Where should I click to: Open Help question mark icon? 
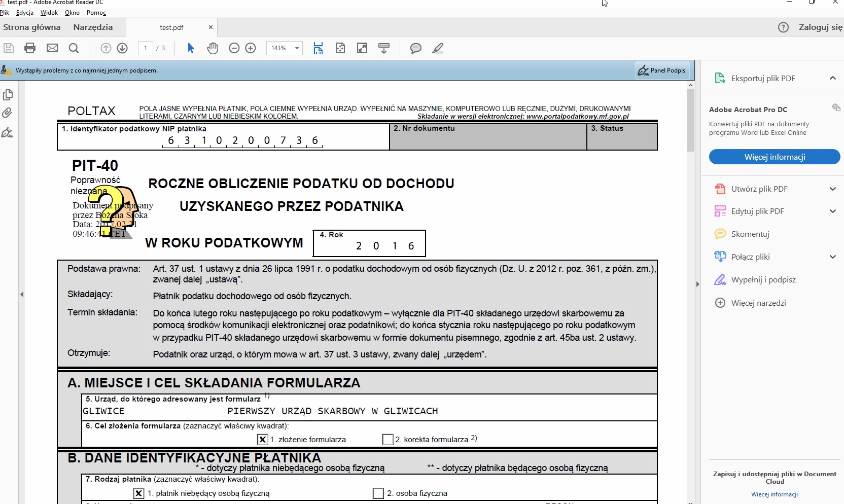point(783,27)
